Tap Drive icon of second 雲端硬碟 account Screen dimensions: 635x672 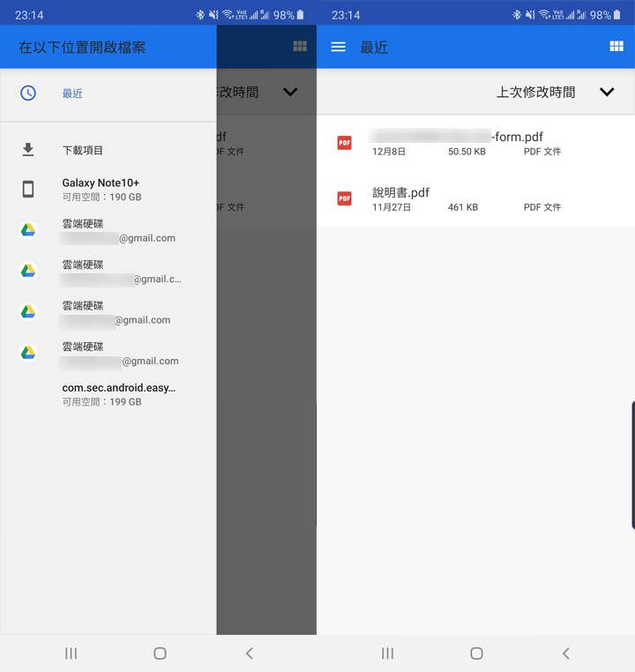pos(28,271)
